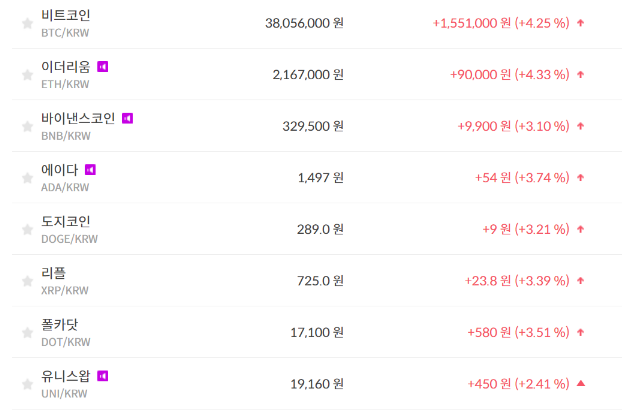Click the red up arrow in the 비트코인 row
Image resolution: width=622 pixels, height=414 pixels.
(x=581, y=22)
